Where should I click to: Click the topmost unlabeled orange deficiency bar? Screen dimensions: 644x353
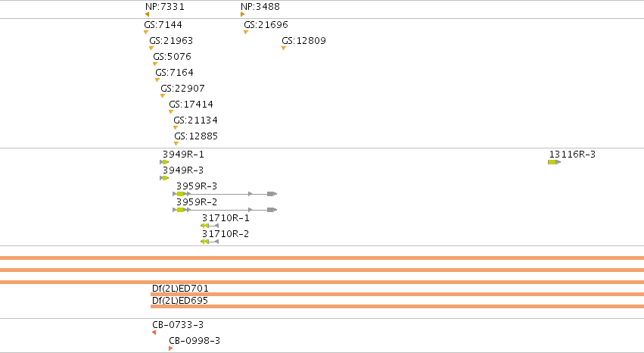tap(322, 258)
